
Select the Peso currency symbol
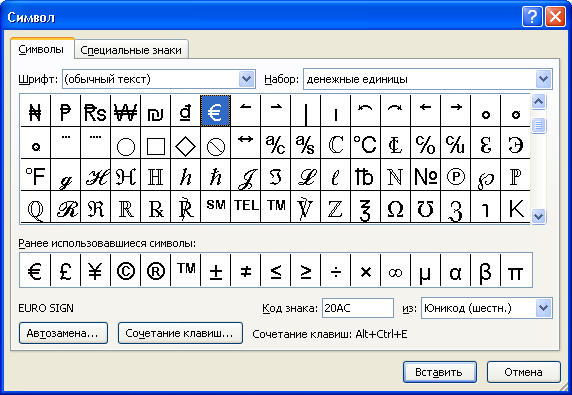pyautogui.click(x=65, y=111)
